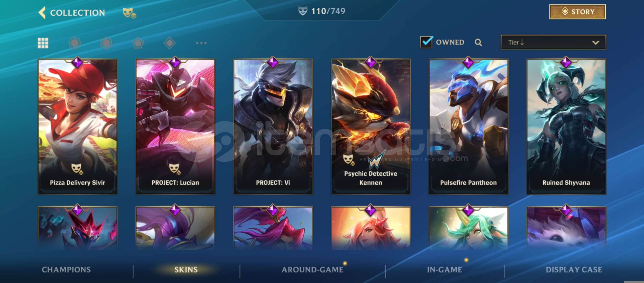Tap the 110/749 skin count badge
Image resolution: width=644 pixels, height=283 pixels.
[x=322, y=11]
